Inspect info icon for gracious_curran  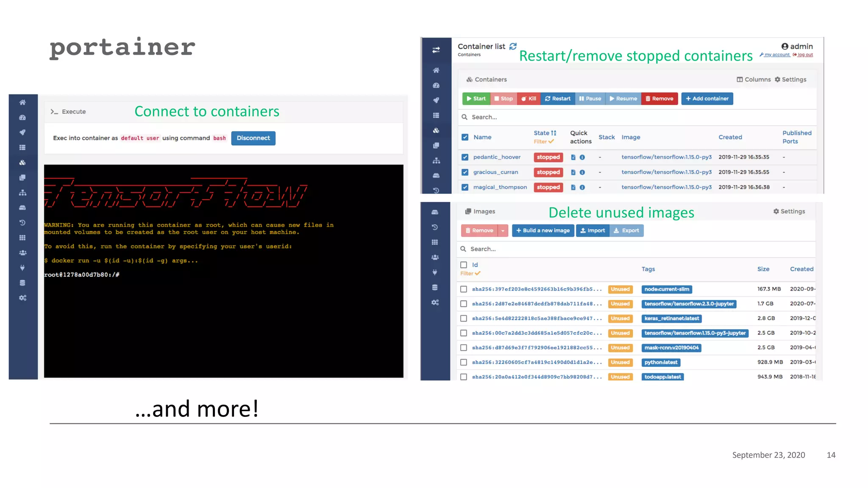coord(582,172)
